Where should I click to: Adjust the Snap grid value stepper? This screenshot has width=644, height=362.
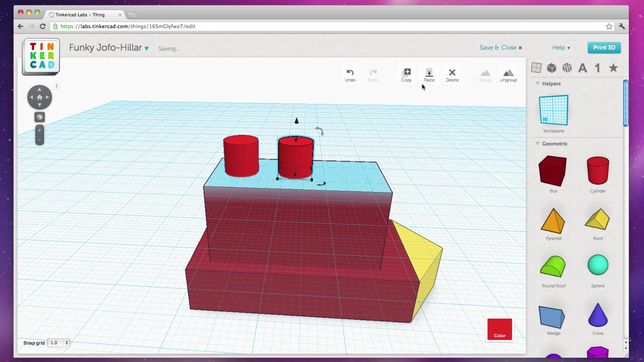66,342
